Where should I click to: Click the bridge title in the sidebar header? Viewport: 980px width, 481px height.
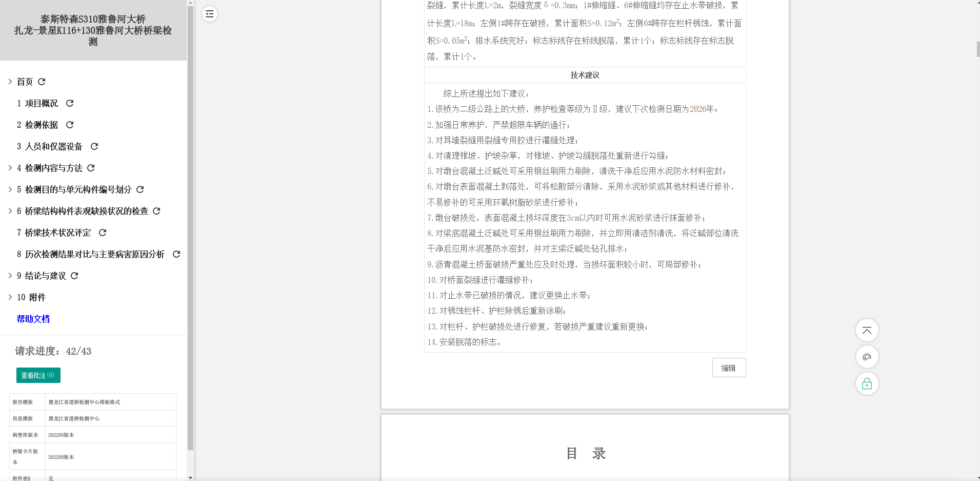(x=93, y=30)
